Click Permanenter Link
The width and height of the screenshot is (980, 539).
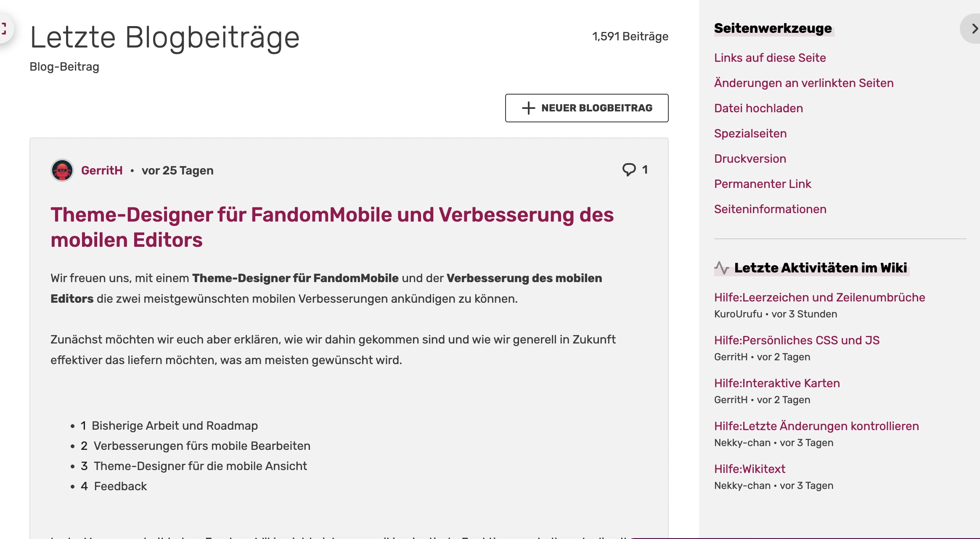[763, 184]
